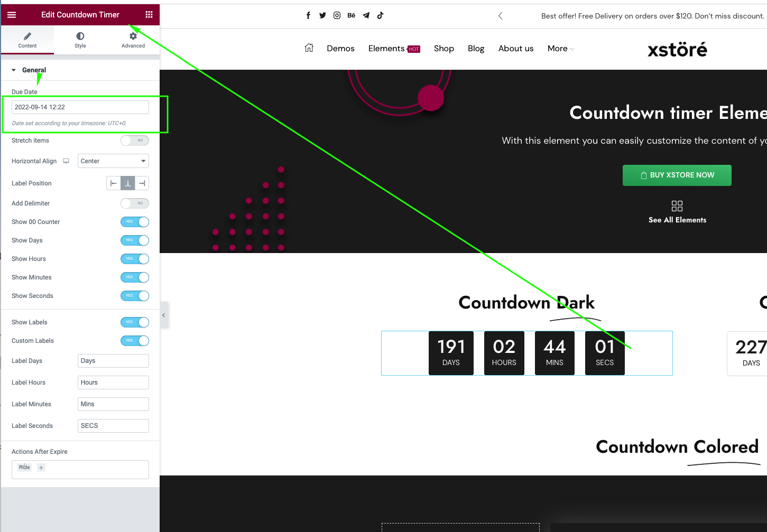Click the free delivery announcement text
This screenshot has height=532, width=767.
653,16
